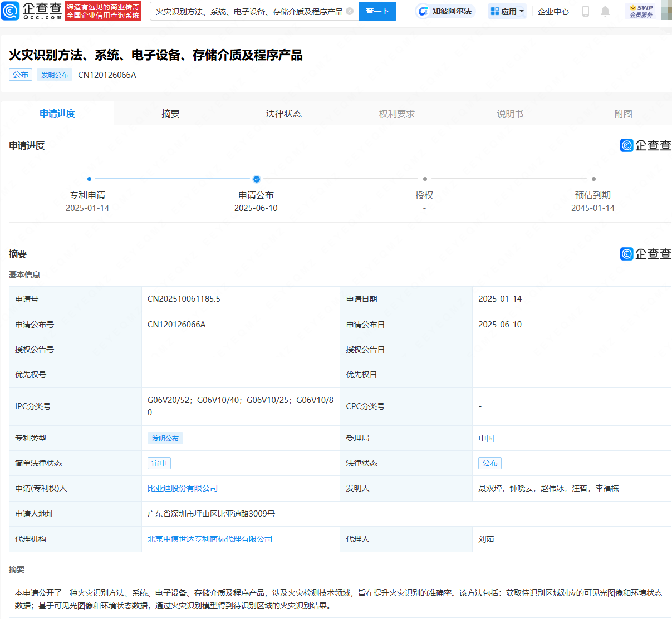Image resolution: width=672 pixels, height=619 pixels.
Task: Click the 预估到期 timeline dot
Action: [x=593, y=179]
